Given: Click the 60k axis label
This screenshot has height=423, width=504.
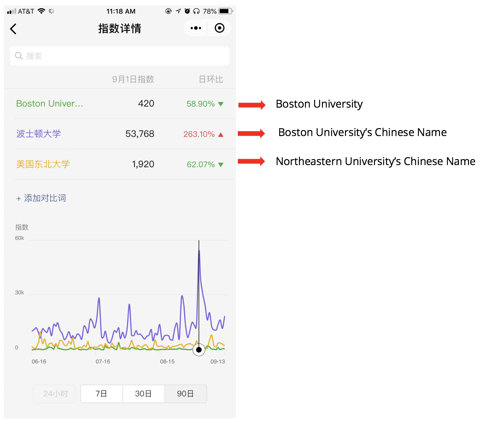Looking at the screenshot, I should (x=20, y=238).
